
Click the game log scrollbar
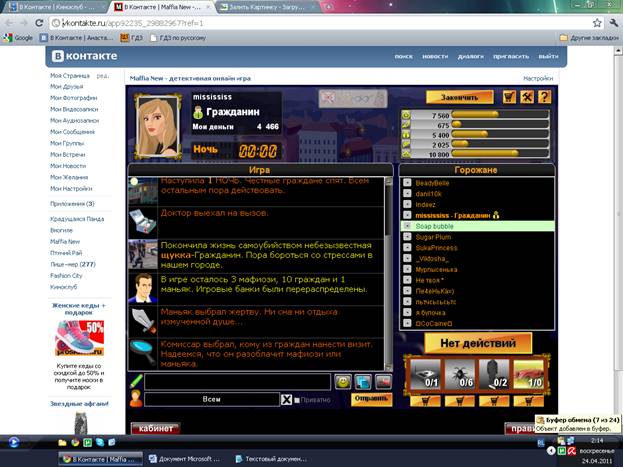(x=389, y=274)
